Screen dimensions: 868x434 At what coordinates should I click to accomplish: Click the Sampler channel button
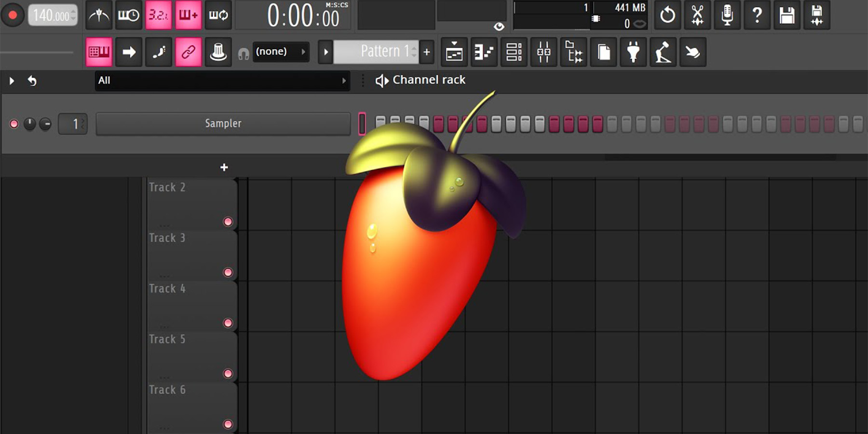[x=223, y=124]
